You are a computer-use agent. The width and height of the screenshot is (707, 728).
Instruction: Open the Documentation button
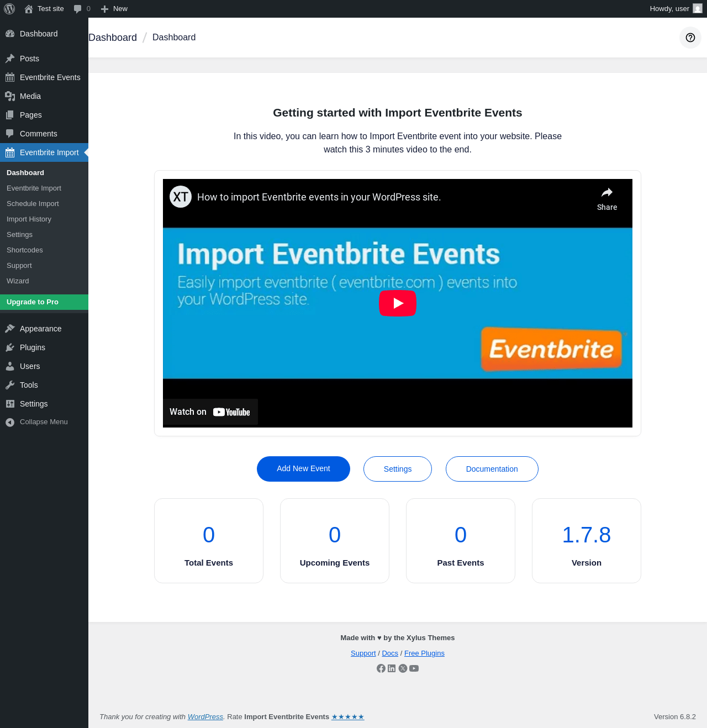492,469
